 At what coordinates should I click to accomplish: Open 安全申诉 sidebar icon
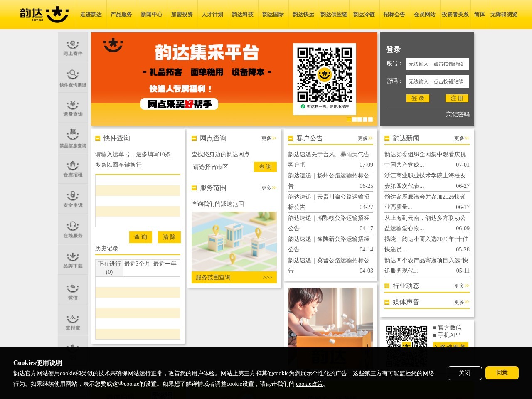click(73, 199)
